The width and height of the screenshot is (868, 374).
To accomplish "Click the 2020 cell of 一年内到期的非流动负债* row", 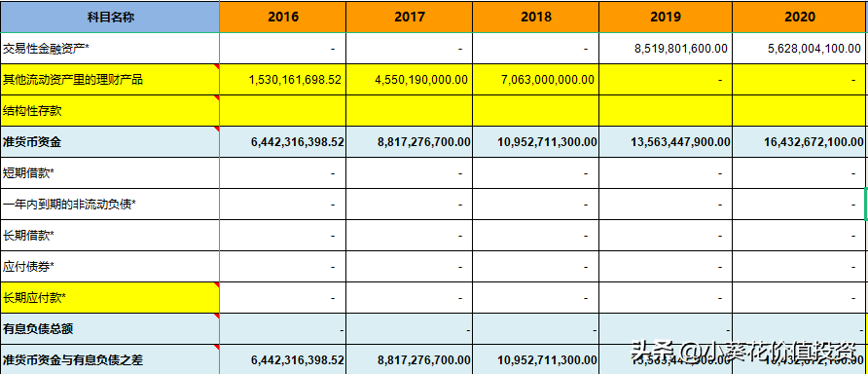I will pos(800,205).
